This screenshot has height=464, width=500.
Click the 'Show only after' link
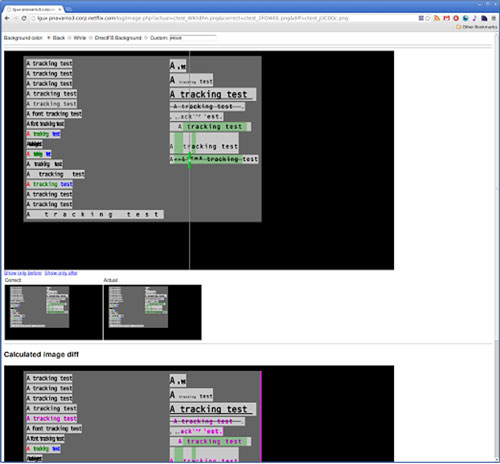click(x=61, y=273)
